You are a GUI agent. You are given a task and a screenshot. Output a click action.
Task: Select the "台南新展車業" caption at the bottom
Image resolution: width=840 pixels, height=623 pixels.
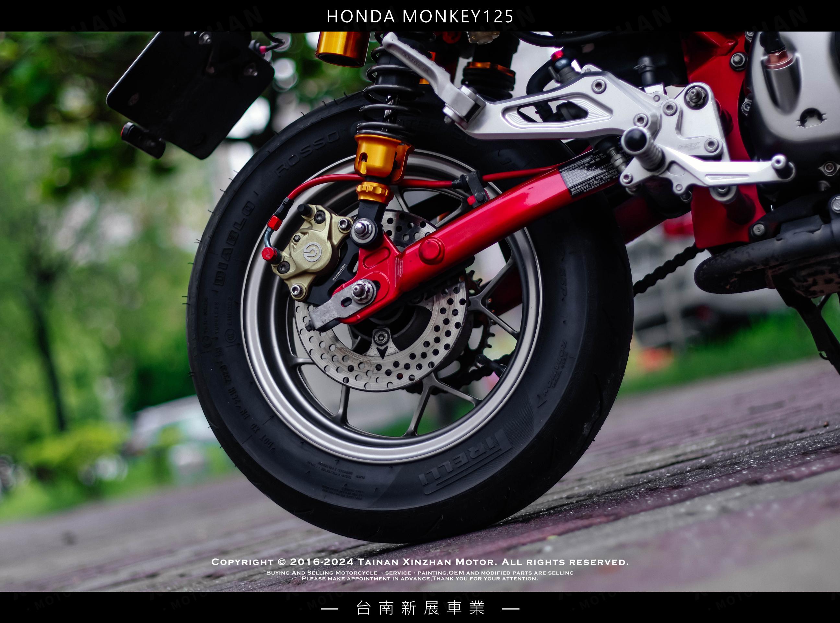(420, 608)
